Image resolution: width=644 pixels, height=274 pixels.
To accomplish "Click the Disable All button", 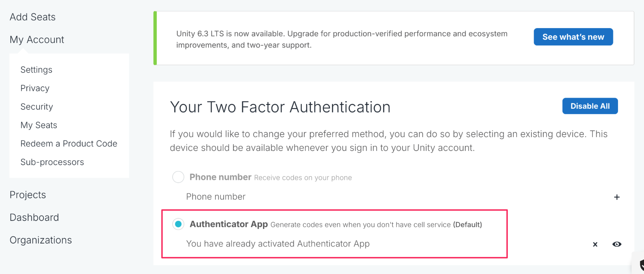I will pyautogui.click(x=590, y=106).
